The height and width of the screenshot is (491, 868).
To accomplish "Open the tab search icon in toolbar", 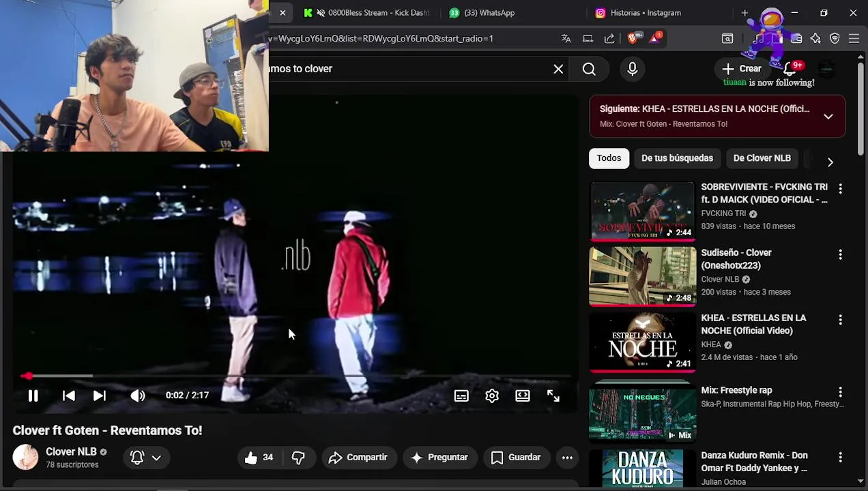I will tap(727, 39).
